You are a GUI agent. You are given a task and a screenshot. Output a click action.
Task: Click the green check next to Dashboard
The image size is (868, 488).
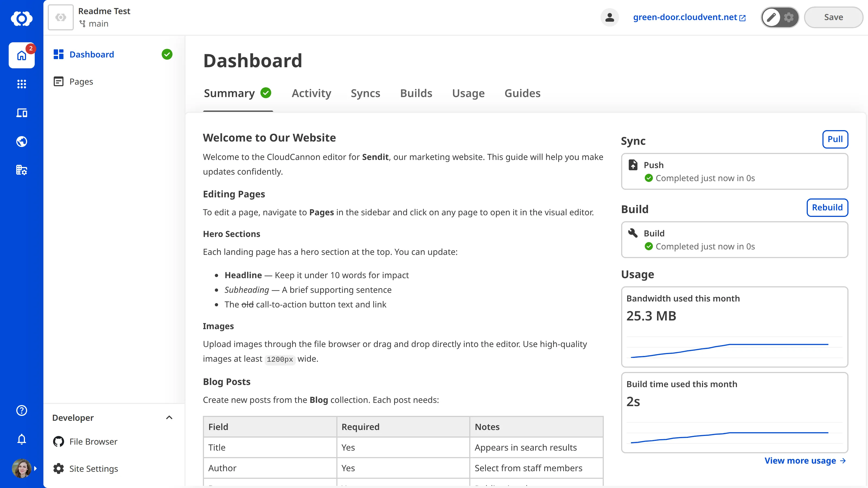coord(167,54)
